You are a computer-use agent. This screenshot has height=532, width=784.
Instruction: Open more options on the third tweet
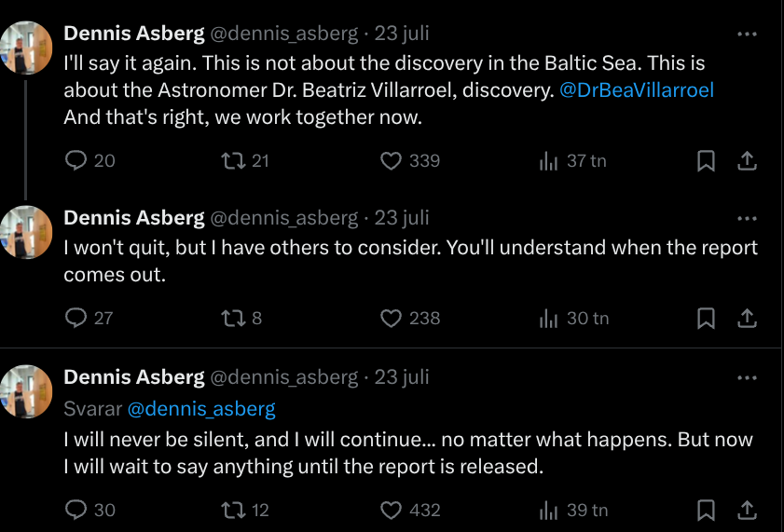tap(747, 377)
